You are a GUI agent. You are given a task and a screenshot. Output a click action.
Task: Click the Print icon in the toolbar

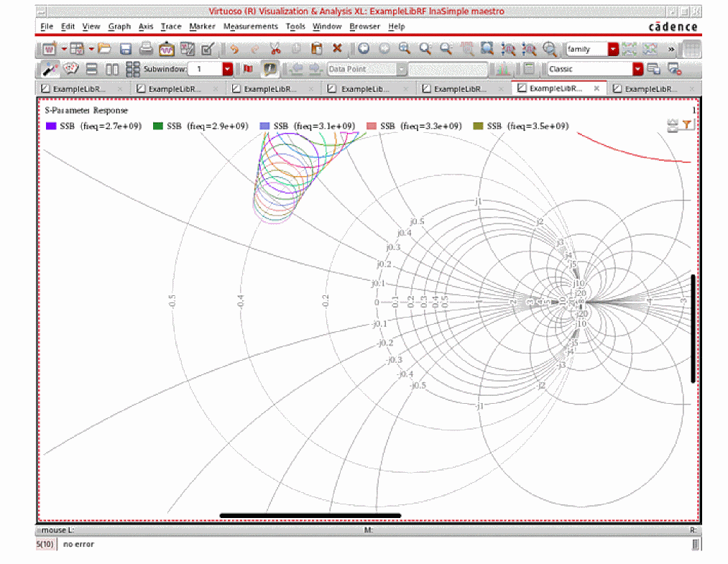(x=146, y=49)
